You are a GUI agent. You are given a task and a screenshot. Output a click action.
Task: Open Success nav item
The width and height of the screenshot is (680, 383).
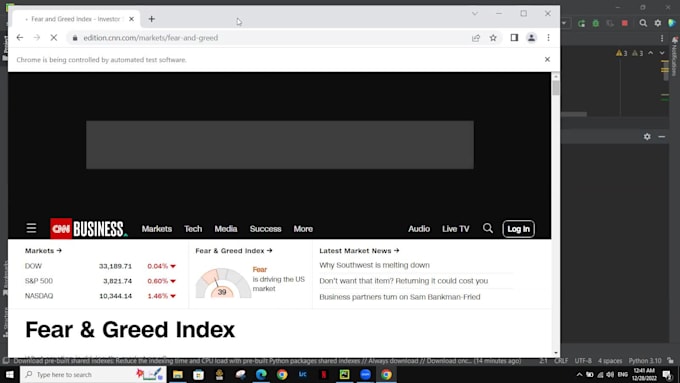265,229
